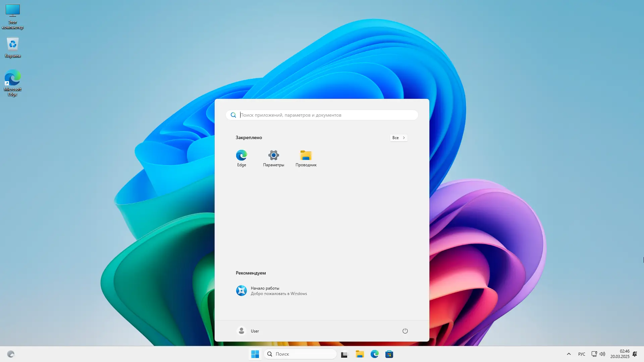Open clock and date calendar
This screenshot has width=644, height=362.
620,354
